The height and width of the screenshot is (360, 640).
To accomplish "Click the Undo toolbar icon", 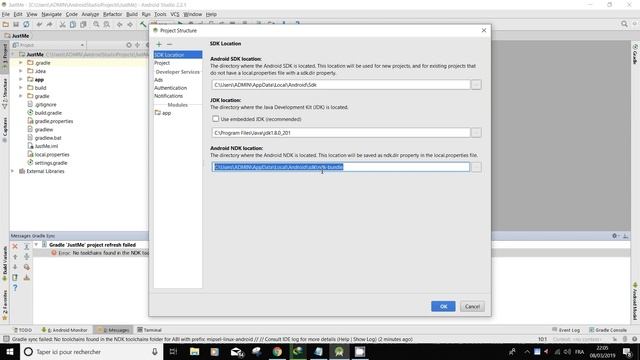I will tap(39, 24).
